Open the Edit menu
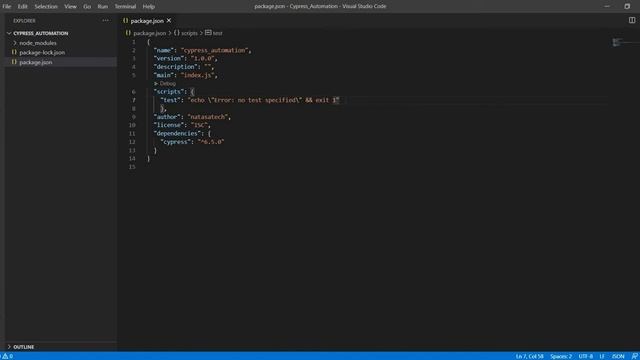Viewport: 640px width, 360px height. coord(22,7)
